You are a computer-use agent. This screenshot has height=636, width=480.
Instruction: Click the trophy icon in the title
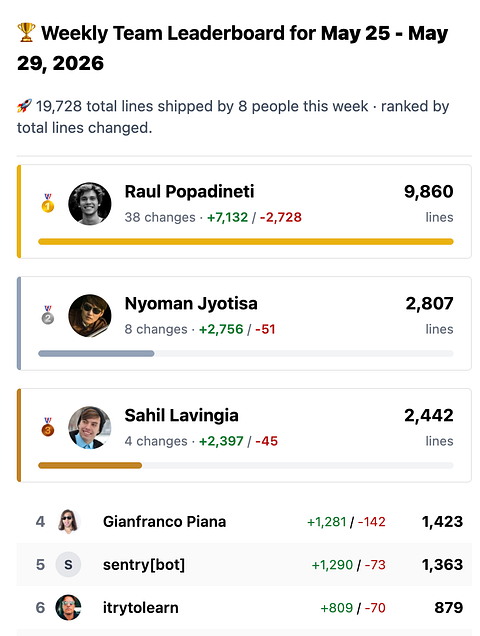pos(26,33)
